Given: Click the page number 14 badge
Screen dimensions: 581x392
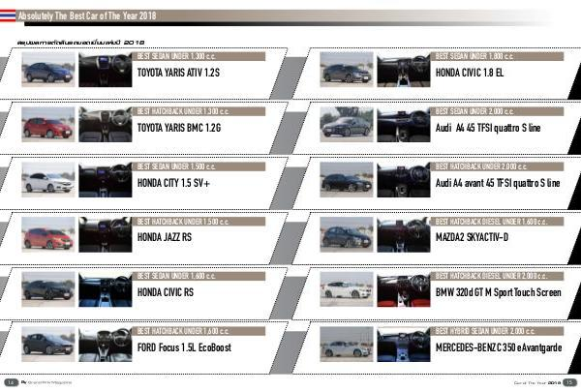Looking at the screenshot, I should tap(11, 381).
